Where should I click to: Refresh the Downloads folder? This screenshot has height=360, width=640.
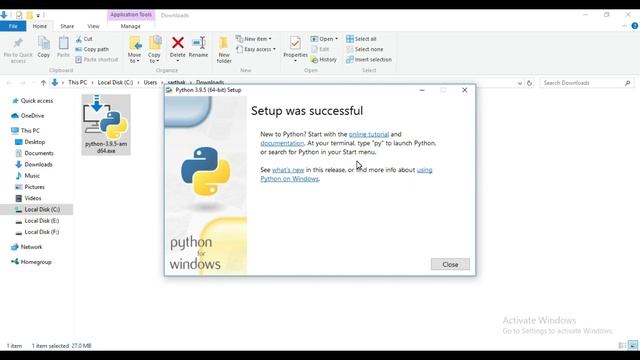[529, 83]
